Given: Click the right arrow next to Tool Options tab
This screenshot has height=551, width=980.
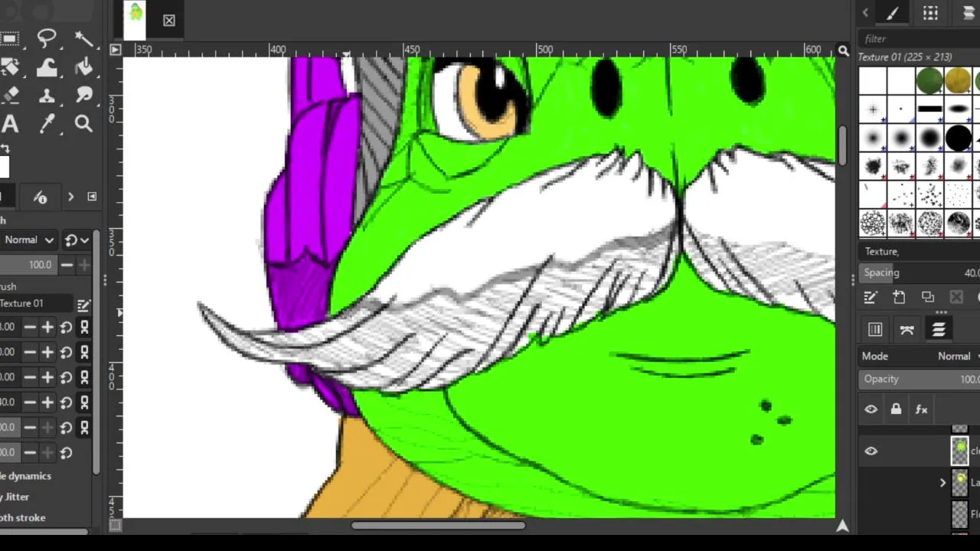Looking at the screenshot, I should coord(70,197).
